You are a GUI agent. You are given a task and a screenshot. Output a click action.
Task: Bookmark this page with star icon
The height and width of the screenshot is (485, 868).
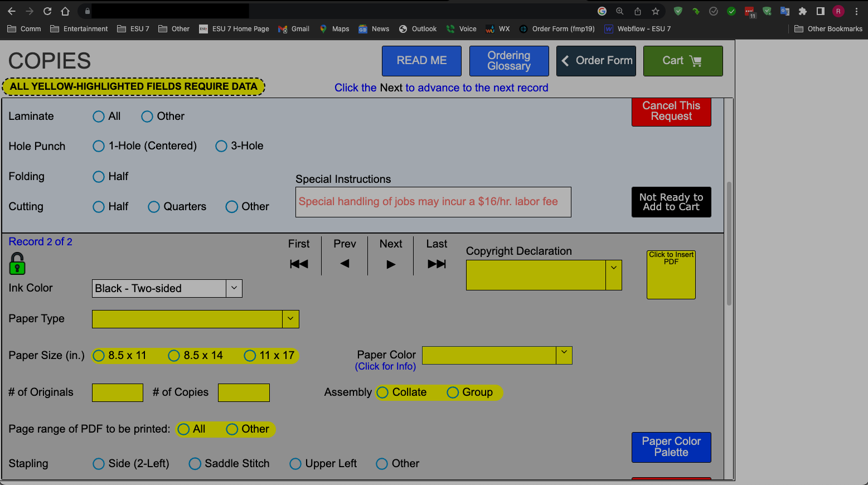tap(656, 11)
